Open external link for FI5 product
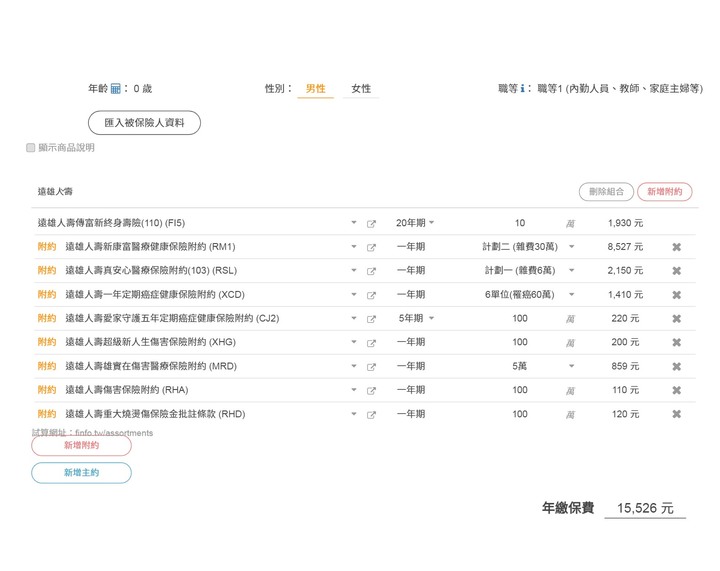This screenshot has width=720, height=571. (371, 224)
